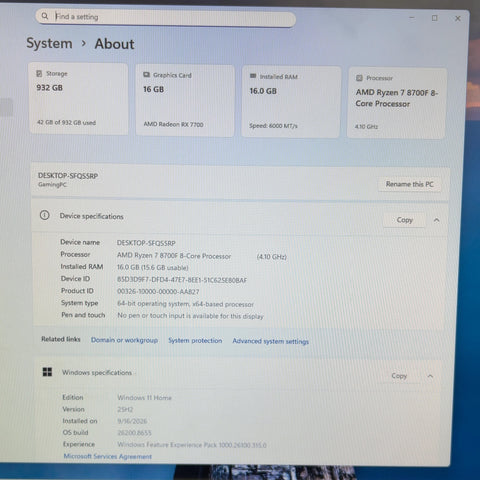Click the Rename this PC button
Viewport: 480px width, 480px height.
(x=409, y=184)
